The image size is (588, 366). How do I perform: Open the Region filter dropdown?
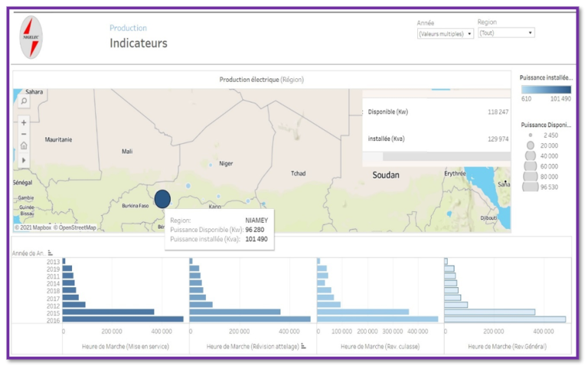click(505, 33)
